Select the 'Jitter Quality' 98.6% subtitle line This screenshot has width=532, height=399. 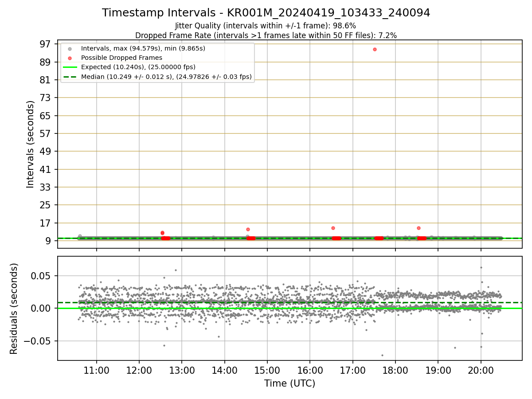pos(266,26)
